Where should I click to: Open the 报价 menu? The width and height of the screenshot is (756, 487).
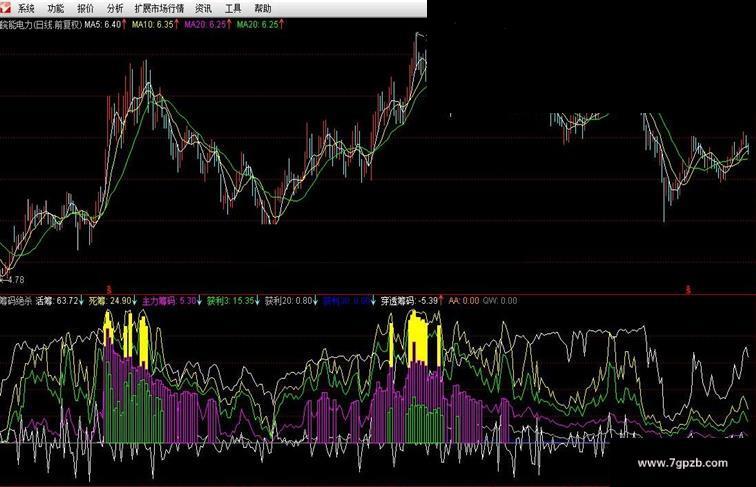coord(85,8)
